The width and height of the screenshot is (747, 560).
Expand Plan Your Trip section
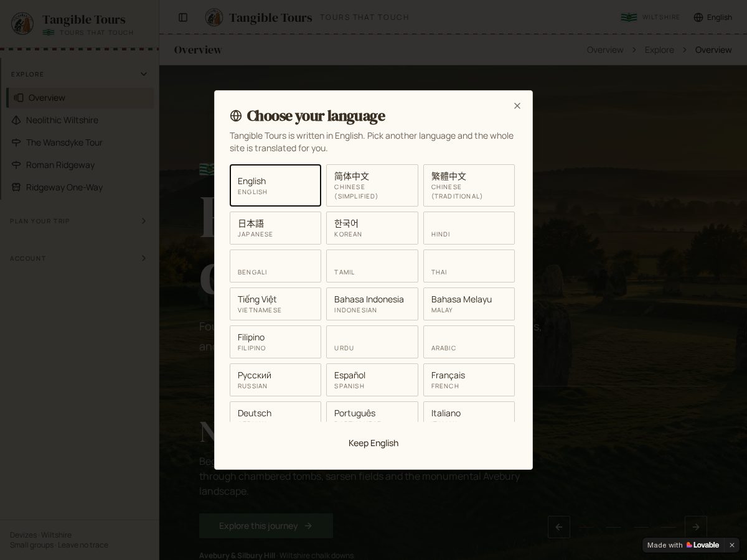[x=79, y=221]
